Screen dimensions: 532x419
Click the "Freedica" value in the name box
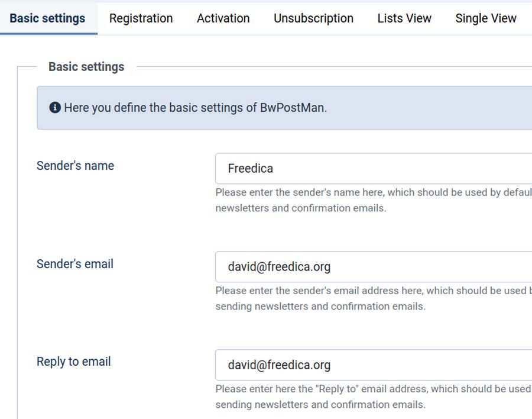(x=251, y=169)
